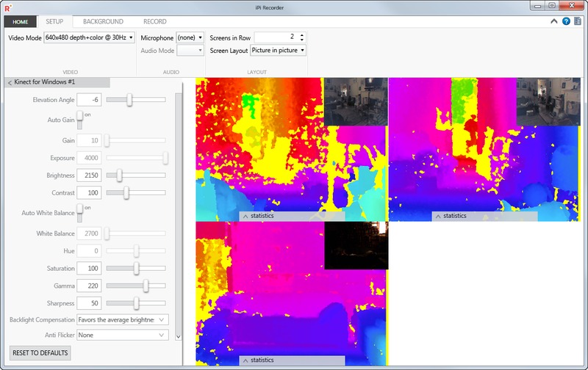Click the Gamma slider handle
Screen dimensions: 588x370
(x=146, y=286)
